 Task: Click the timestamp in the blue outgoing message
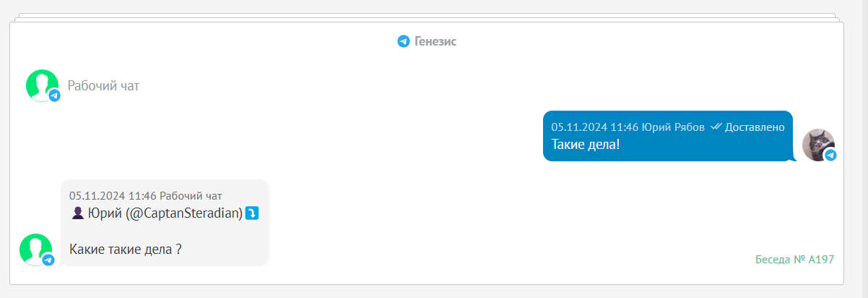(x=594, y=127)
